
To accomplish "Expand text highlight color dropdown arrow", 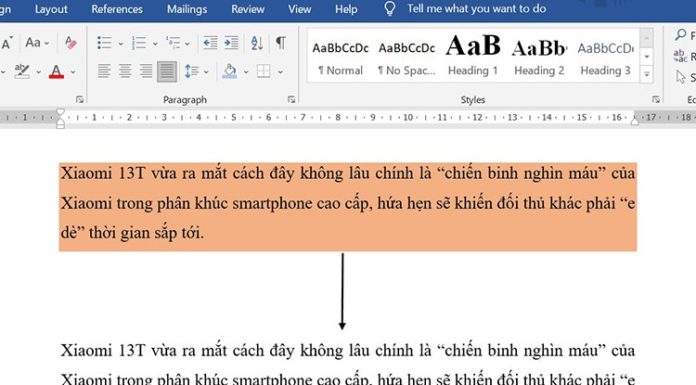I will pos(39,71).
